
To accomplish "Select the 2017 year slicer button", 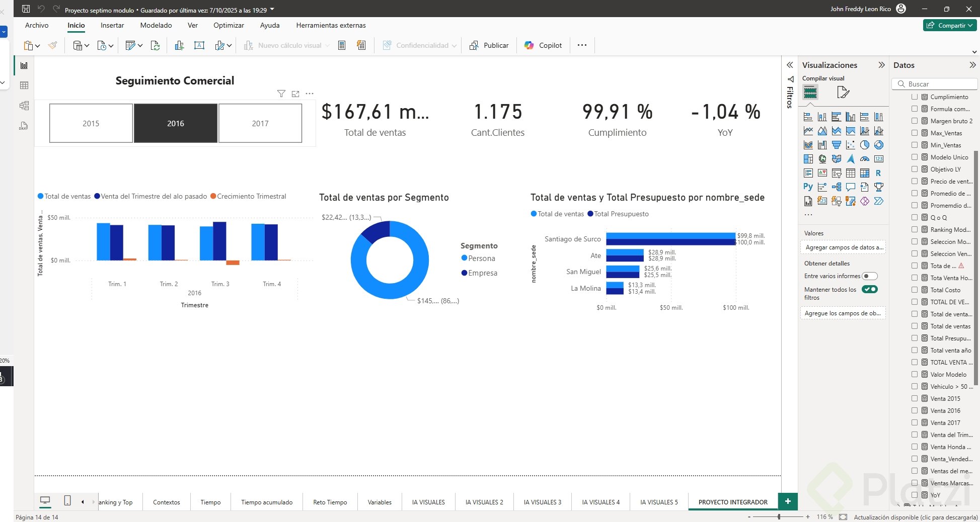I will tap(260, 123).
